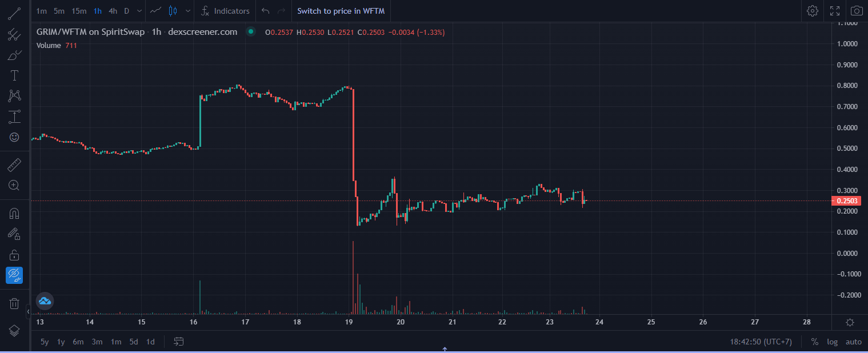Switch to the 15m timeframe
Image resolution: width=868 pixels, height=353 pixels.
click(x=79, y=11)
